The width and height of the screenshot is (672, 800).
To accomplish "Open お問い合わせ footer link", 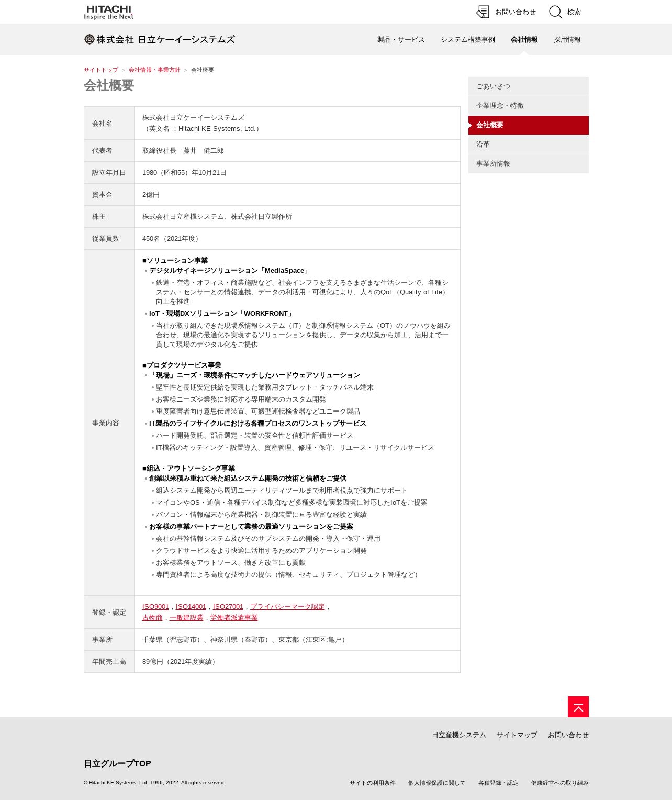I will (x=568, y=735).
